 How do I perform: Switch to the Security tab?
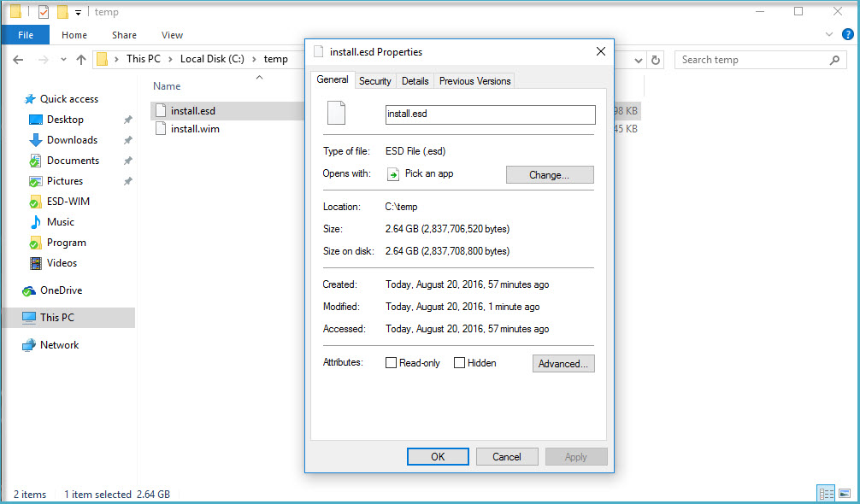pos(375,81)
